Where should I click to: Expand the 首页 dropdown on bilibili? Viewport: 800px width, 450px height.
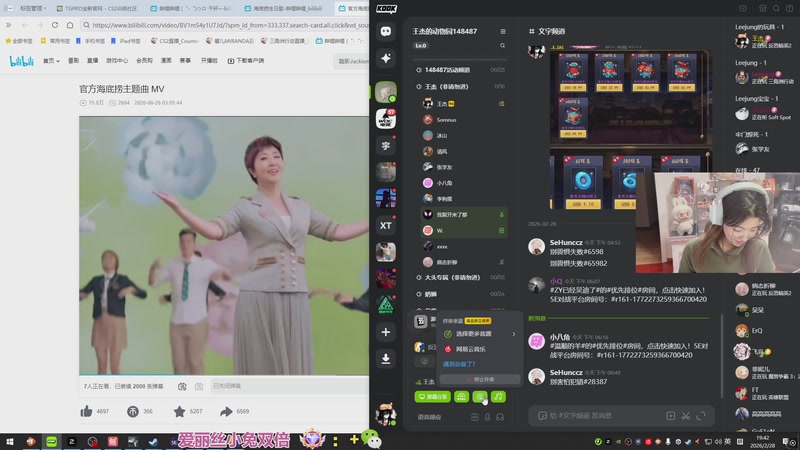51,60
